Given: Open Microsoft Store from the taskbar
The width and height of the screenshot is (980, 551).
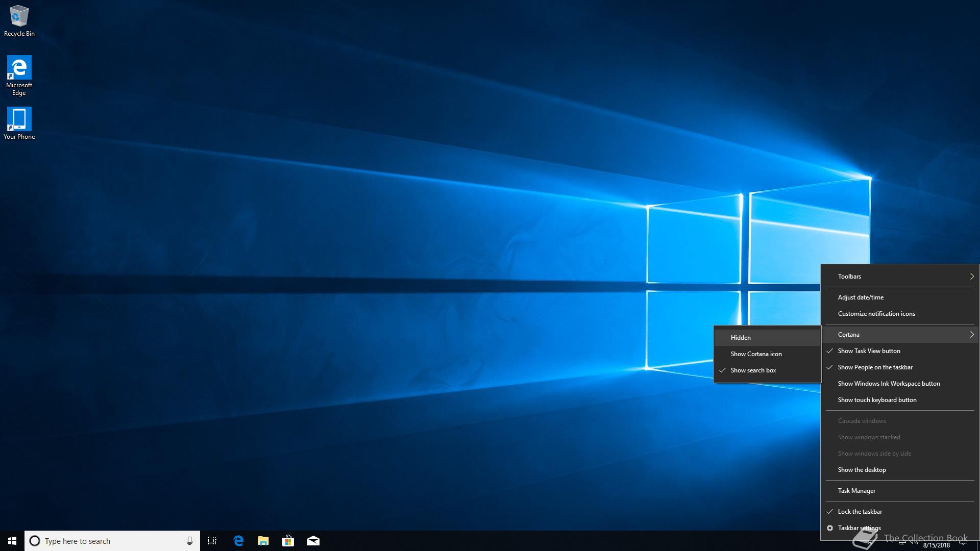Looking at the screenshot, I should pyautogui.click(x=288, y=541).
